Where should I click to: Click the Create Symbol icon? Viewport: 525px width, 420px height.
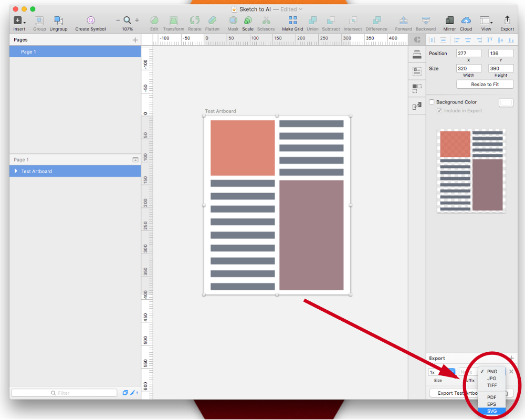click(90, 20)
